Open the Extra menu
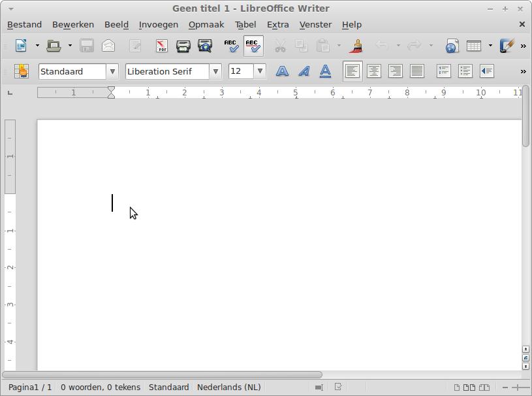This screenshot has width=532, height=396. 278,25
